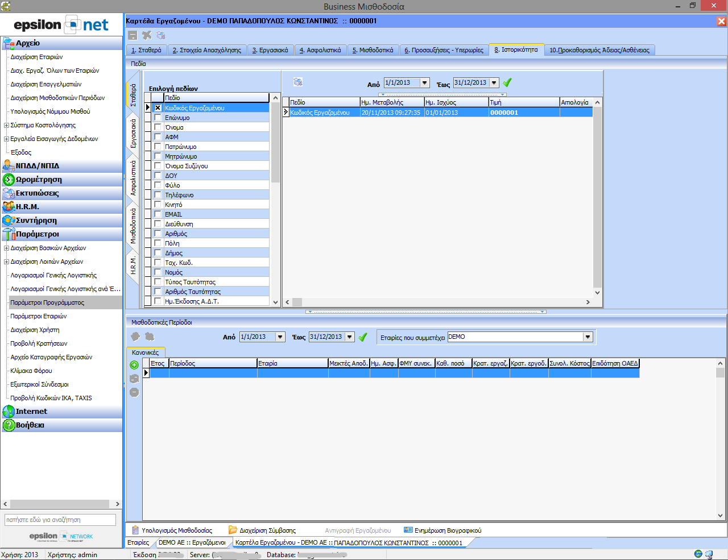Click the save disk icon in toolbar
728x560 pixels.
(133, 35)
